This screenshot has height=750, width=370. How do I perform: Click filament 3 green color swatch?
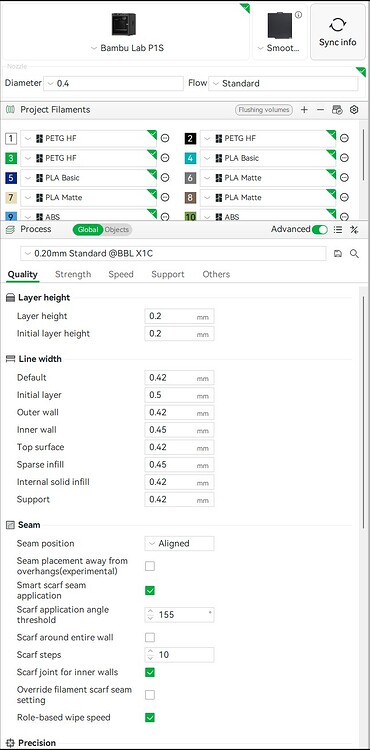[11, 158]
